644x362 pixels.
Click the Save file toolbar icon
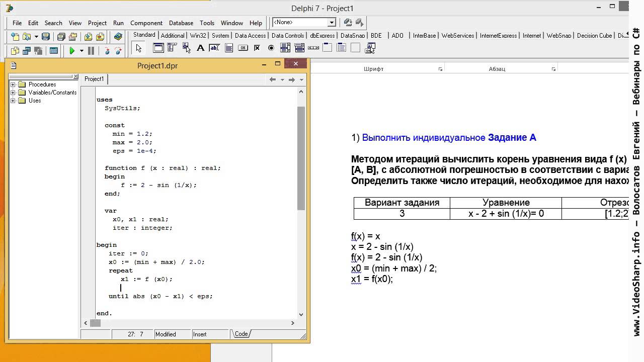[46, 37]
